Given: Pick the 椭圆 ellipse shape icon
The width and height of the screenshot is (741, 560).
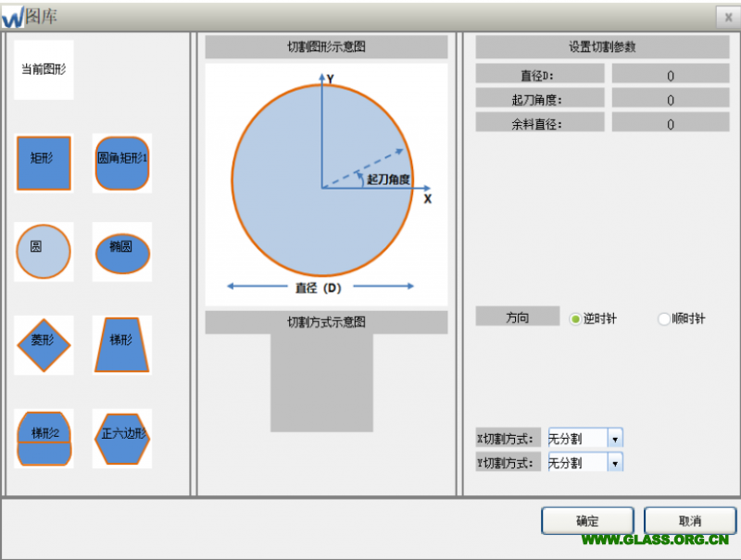Looking at the screenshot, I should 122,252.
